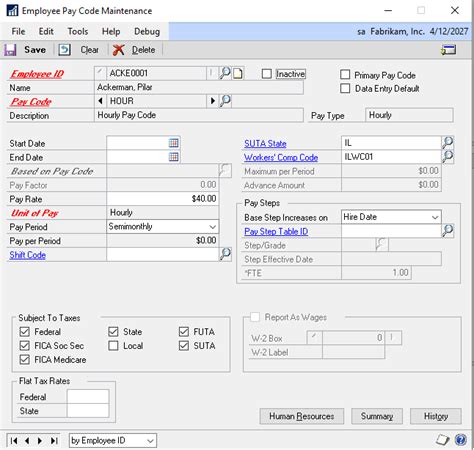Screen dimensions: 474x450
Task: Jump to last record navigation arrow
Action: 54,441
